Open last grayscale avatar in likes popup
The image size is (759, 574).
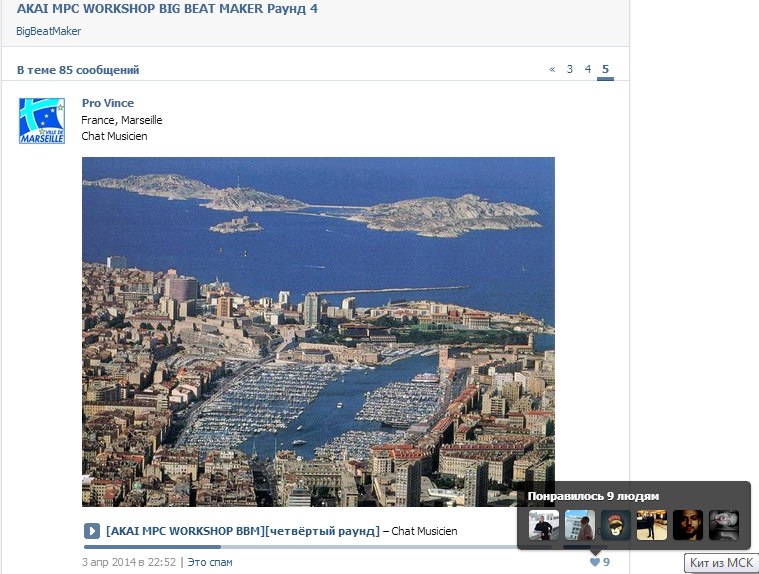pyautogui.click(x=724, y=525)
